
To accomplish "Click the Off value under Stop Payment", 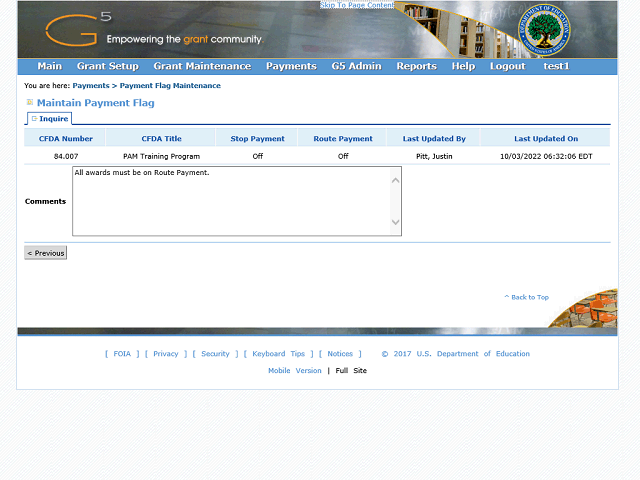I will 258,156.
